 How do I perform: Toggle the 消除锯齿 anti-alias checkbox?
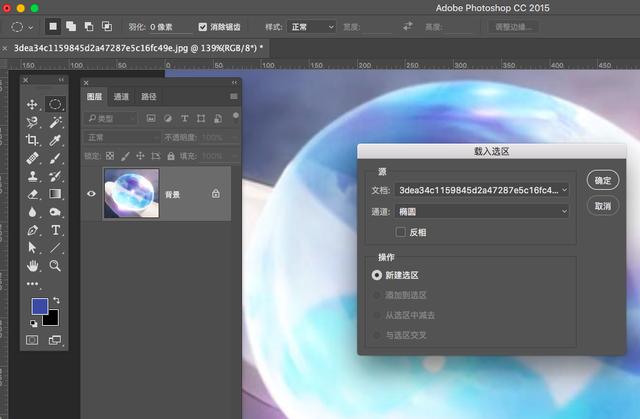point(202,27)
